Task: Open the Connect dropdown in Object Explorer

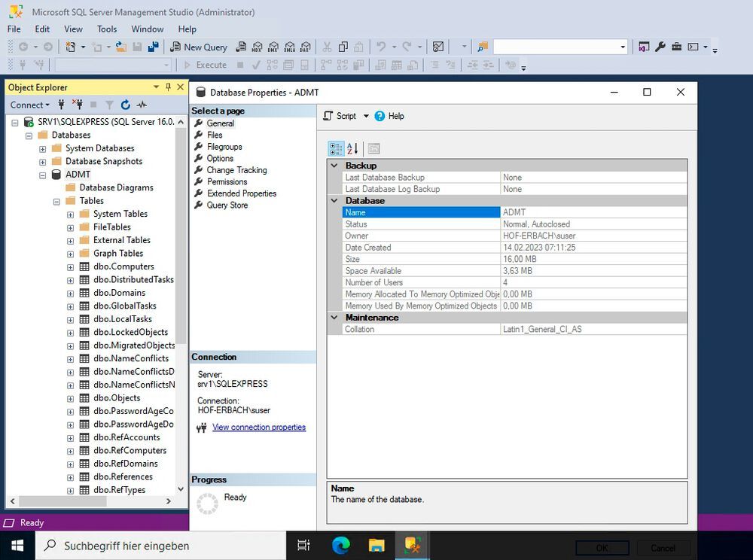Action: pyautogui.click(x=29, y=105)
